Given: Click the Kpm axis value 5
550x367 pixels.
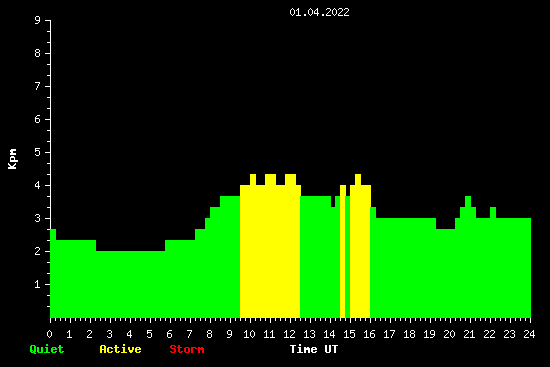Looking at the screenshot, I should click(38, 152).
